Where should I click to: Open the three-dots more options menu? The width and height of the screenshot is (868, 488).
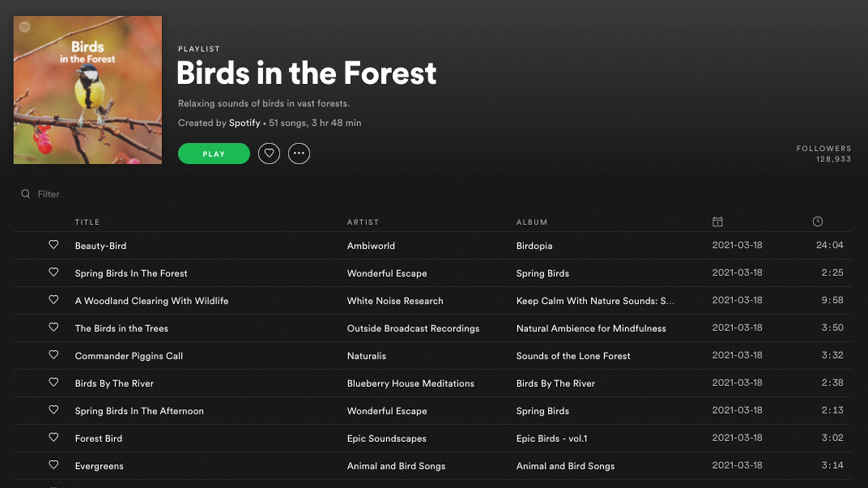click(299, 154)
